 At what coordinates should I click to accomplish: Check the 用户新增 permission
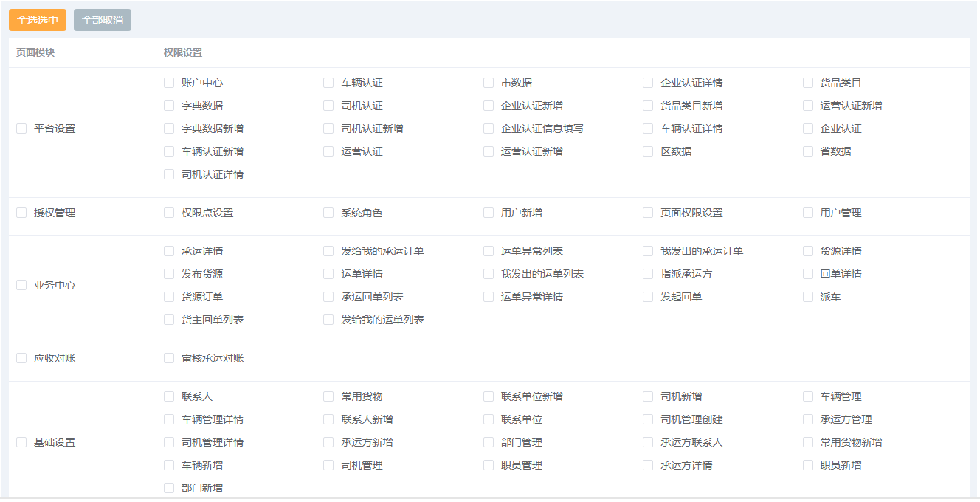pos(489,213)
